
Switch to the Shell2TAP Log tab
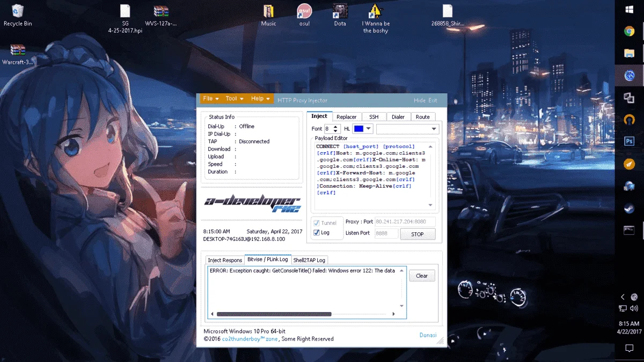click(309, 260)
